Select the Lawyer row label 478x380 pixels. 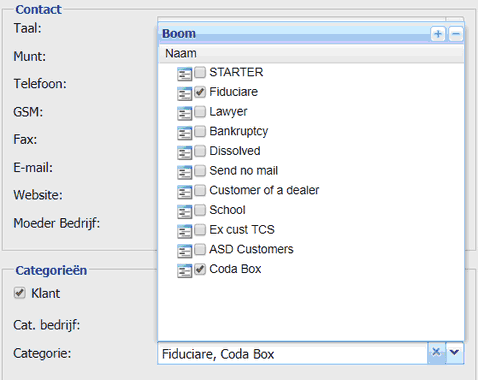coord(228,112)
